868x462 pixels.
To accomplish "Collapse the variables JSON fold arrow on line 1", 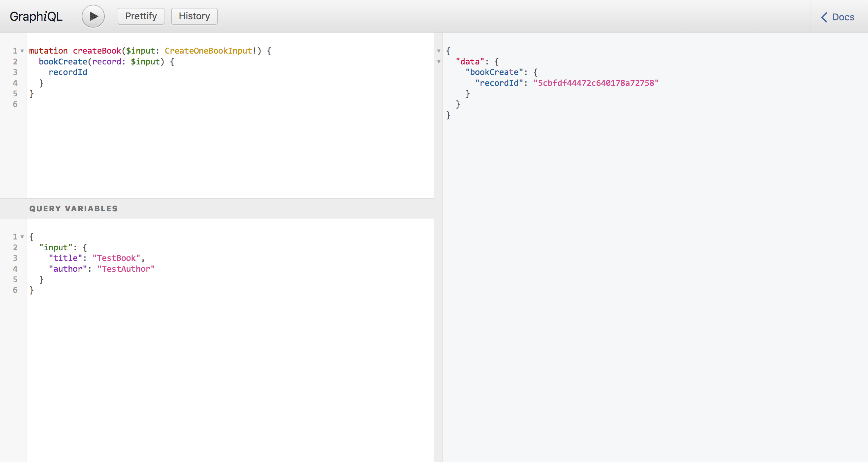I will click(x=22, y=237).
